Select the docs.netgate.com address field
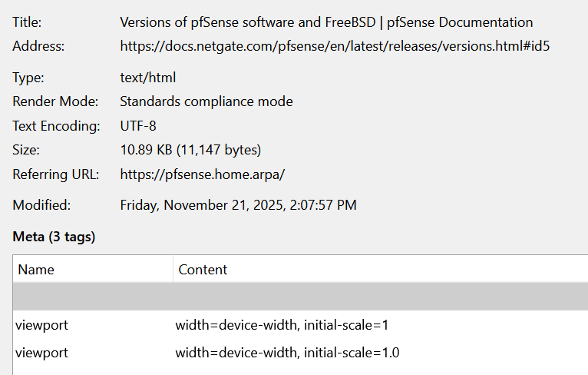588x375 pixels. [x=335, y=46]
